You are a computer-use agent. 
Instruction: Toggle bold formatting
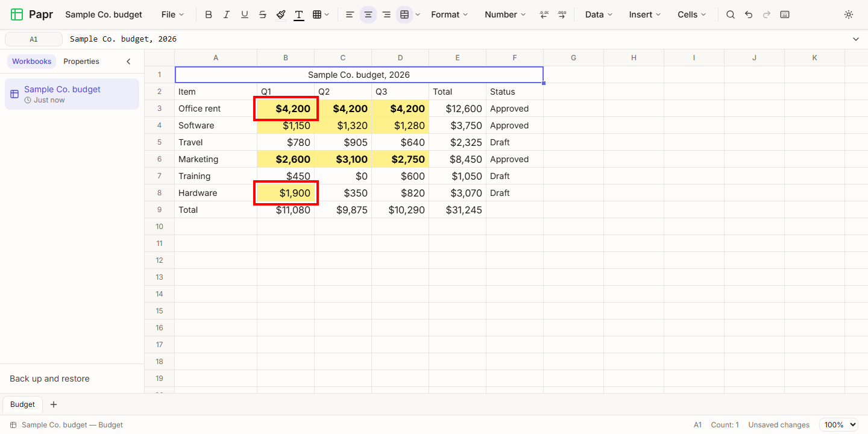[209, 14]
